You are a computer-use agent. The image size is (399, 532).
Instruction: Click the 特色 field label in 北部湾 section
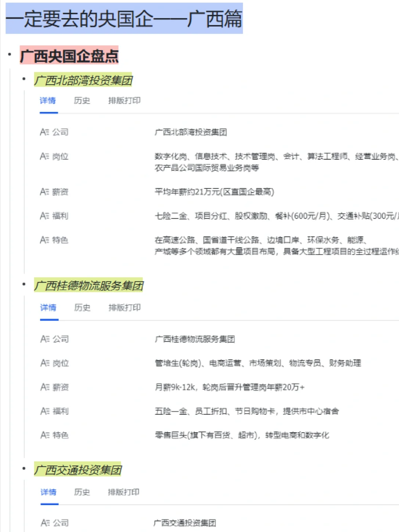(x=60, y=240)
